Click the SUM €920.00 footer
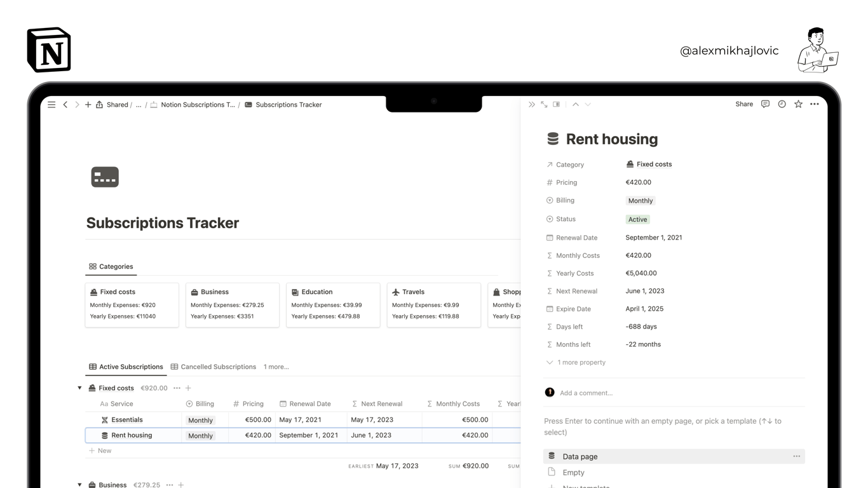Viewport: 868px width, 488px height. pyautogui.click(x=468, y=466)
